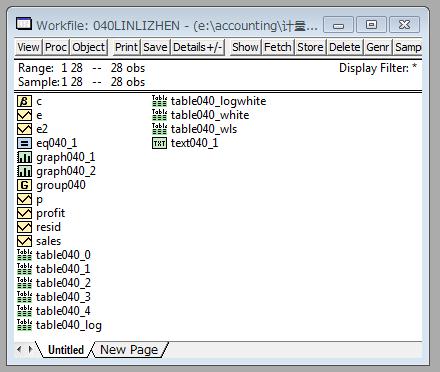Open the View menu button
Viewport: 440px width, 372px height.
click(x=28, y=47)
